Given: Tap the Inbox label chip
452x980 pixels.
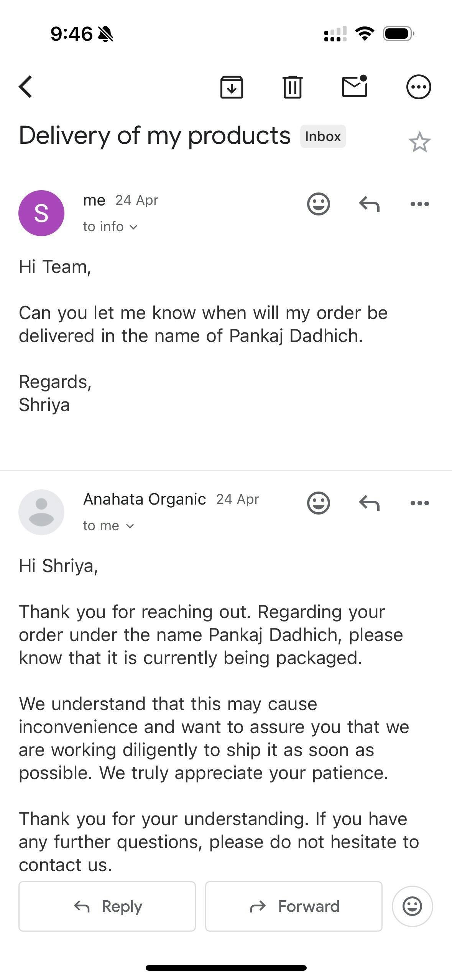Looking at the screenshot, I should click(x=323, y=136).
